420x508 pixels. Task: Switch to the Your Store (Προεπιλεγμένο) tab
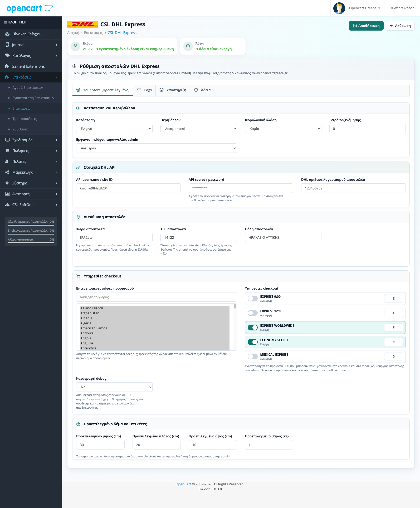tap(103, 90)
